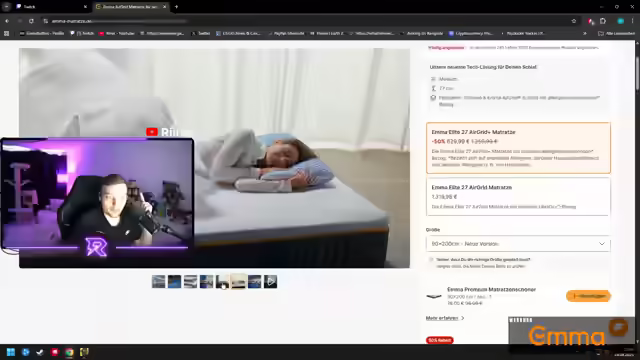The width and height of the screenshot is (640, 360).
Task: Open the Twitch bookmark in bookmarks bar
Action: pos(82,33)
